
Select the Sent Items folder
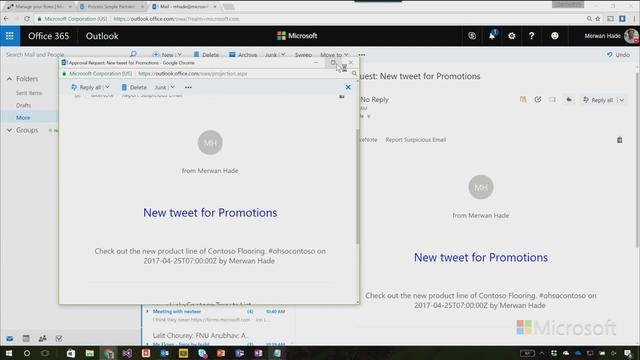29,93
